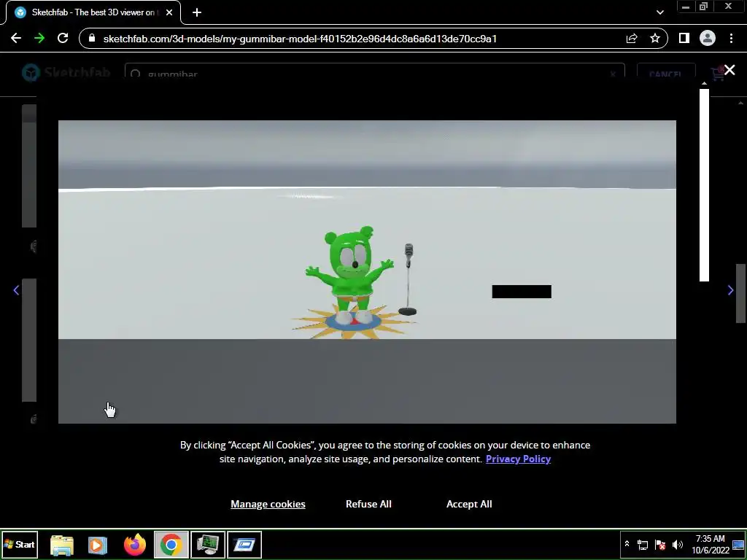Go to the previous model with left arrow
The width and height of the screenshot is (747, 560).
click(x=16, y=290)
